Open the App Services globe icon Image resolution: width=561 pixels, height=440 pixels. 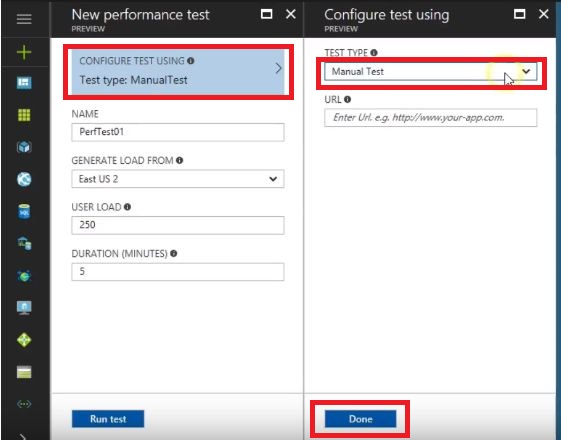24,179
